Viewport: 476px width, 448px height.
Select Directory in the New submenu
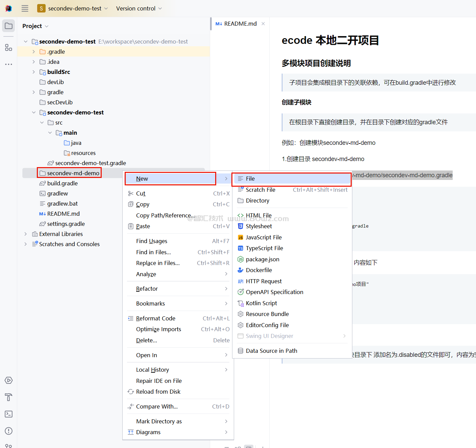tap(257, 201)
